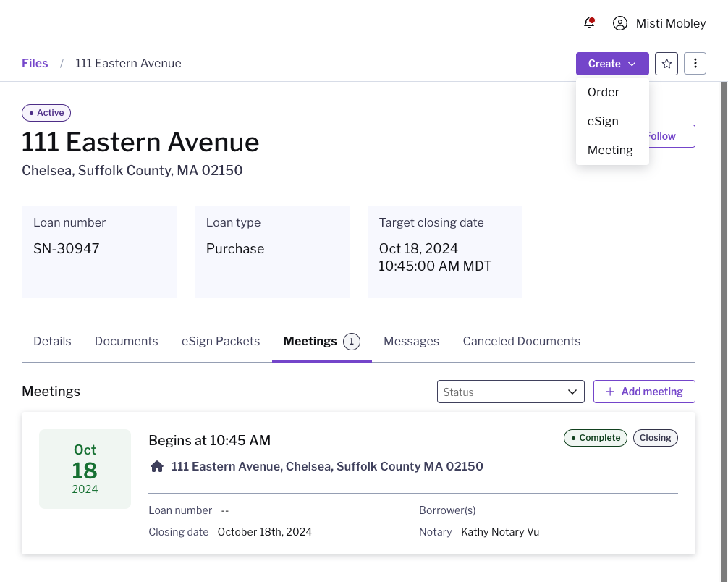Click the Purchase loan type value

(235, 248)
